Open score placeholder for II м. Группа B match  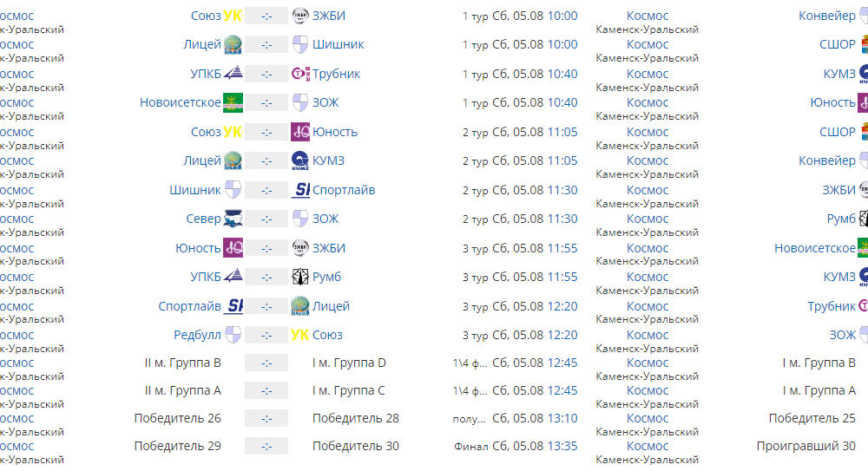[x=266, y=363]
